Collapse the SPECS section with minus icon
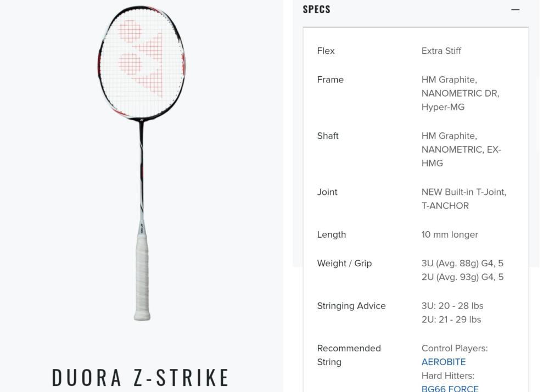Image resolution: width=549 pixels, height=392 pixels. click(515, 10)
